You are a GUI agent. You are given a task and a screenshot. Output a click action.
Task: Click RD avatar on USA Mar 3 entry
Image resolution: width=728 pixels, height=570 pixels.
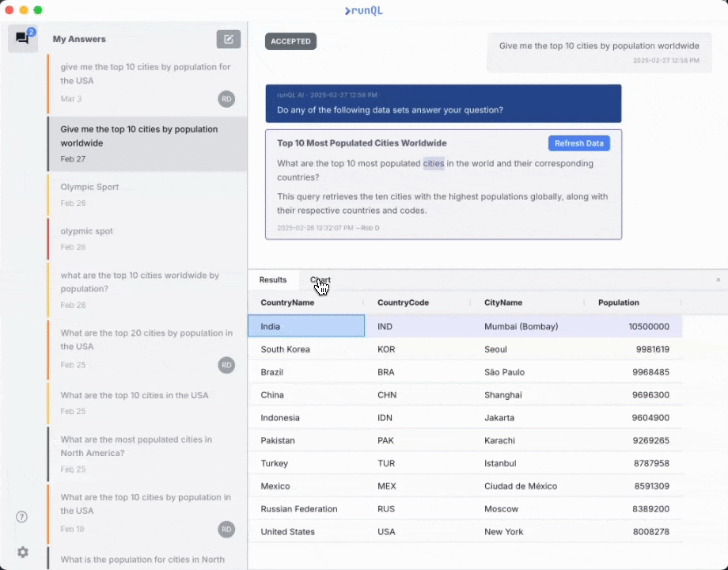[226, 99]
